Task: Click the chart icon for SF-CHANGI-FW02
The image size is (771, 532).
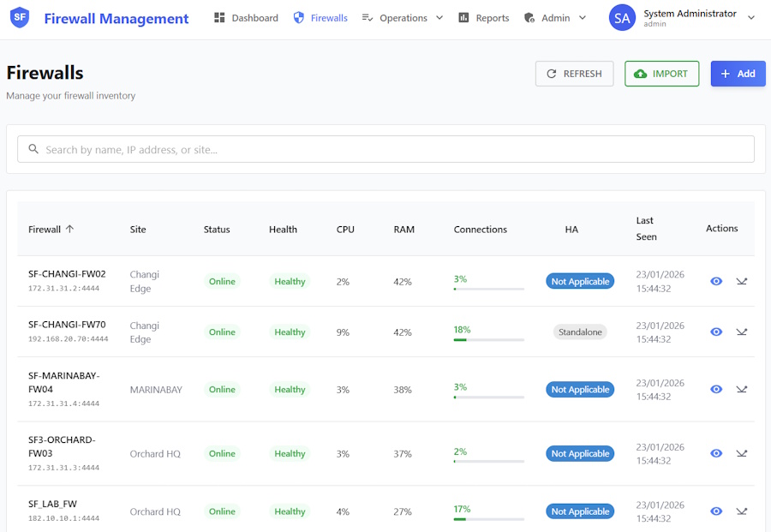Action: pos(742,281)
